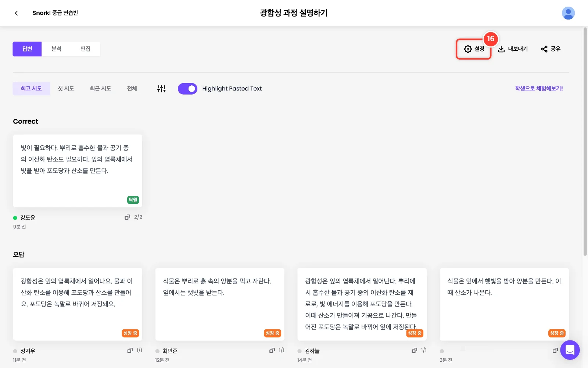Click the 2/2 attempt count
The image size is (588, 368).
[x=138, y=217]
